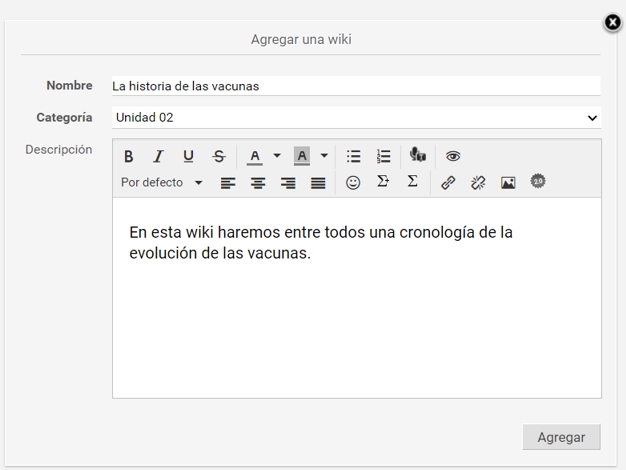626x470 pixels.
Task: Toggle italic text style
Action: point(158,156)
